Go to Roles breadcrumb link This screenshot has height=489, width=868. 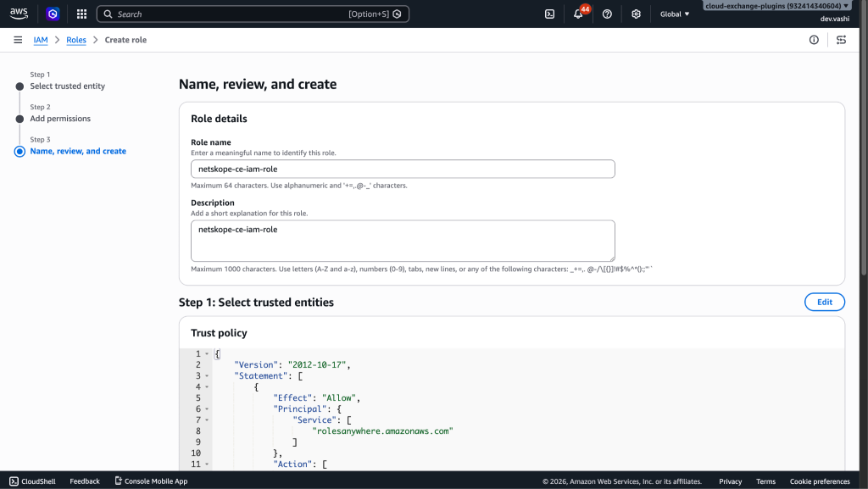[76, 40]
